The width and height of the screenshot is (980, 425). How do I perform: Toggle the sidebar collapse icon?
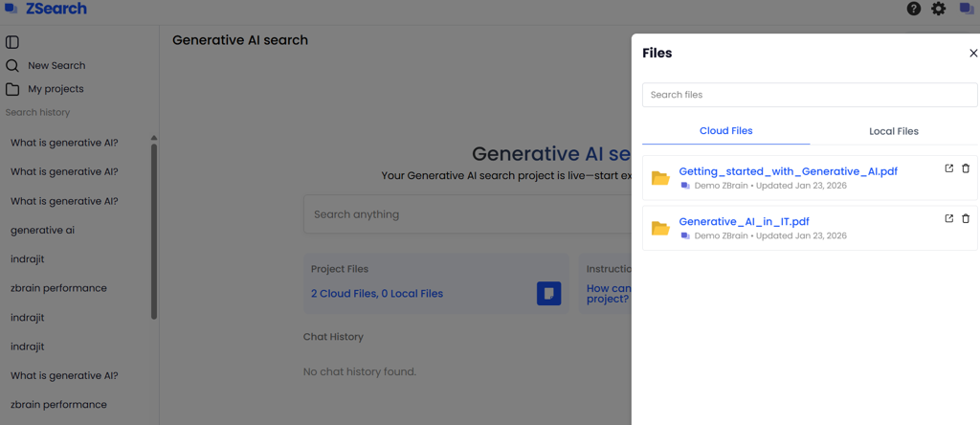pyautogui.click(x=12, y=42)
